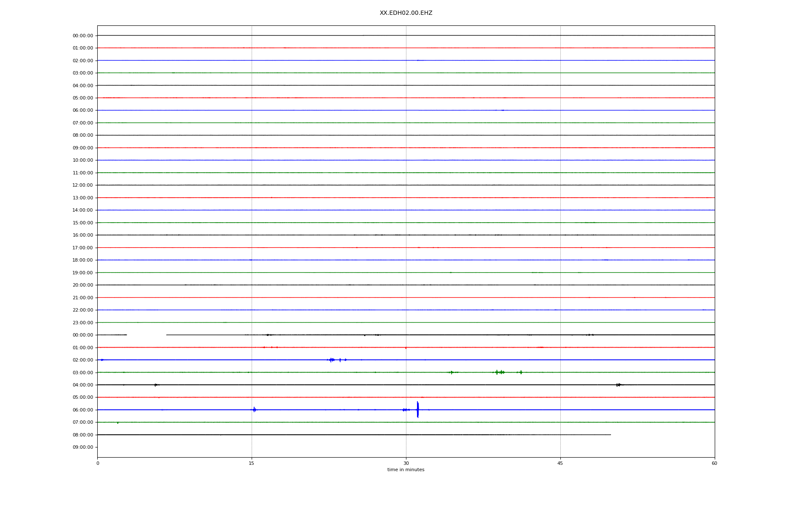This screenshot has height=508, width=812.
Task: Click the 'time in minutes' axis label
Action: pos(406,469)
